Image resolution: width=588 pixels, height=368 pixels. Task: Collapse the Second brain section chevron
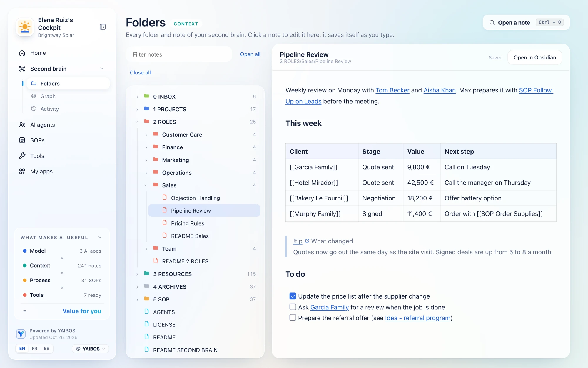[102, 69]
